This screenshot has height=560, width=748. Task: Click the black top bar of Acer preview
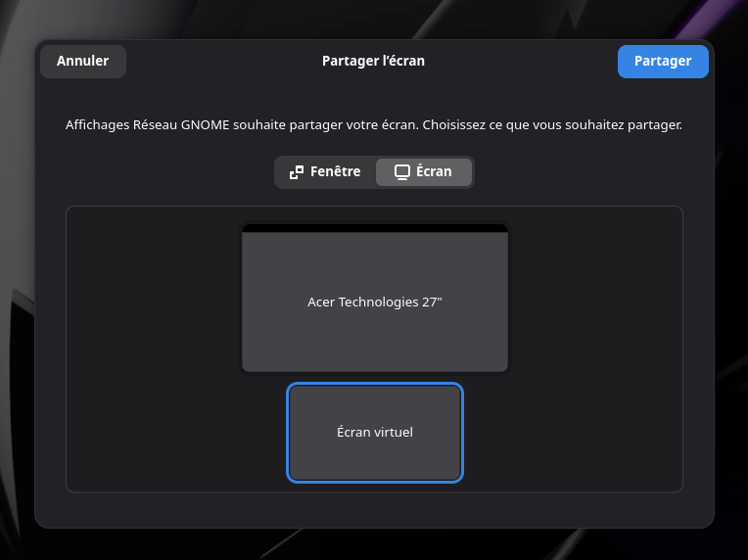pyautogui.click(x=375, y=228)
